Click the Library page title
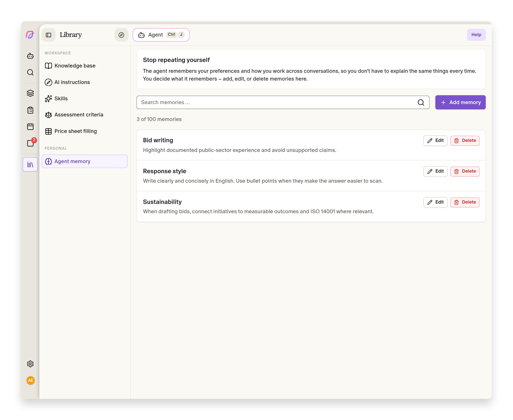513x420 pixels. pos(71,35)
